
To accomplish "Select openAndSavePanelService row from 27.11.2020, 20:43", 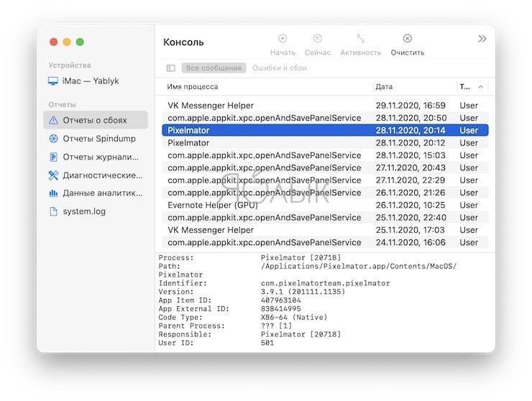I will coord(325,168).
